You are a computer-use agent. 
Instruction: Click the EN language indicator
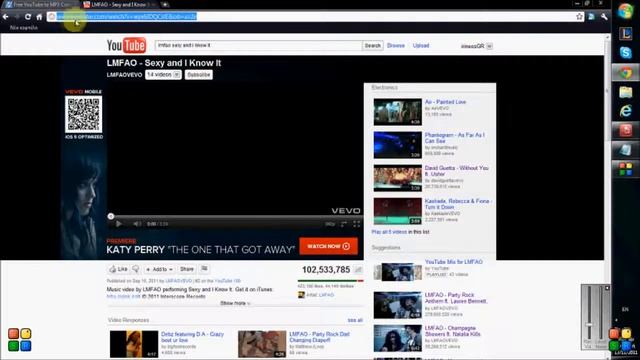point(625,309)
